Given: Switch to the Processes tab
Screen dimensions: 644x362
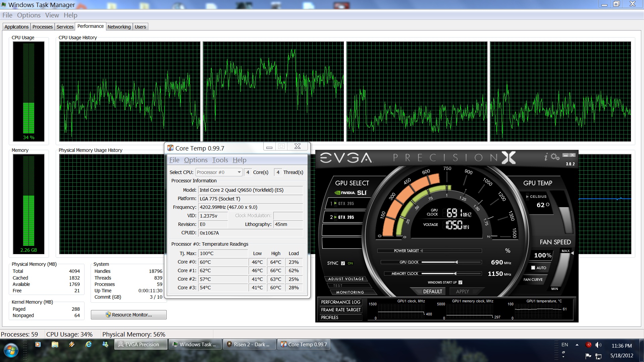Looking at the screenshot, I should [43, 27].
